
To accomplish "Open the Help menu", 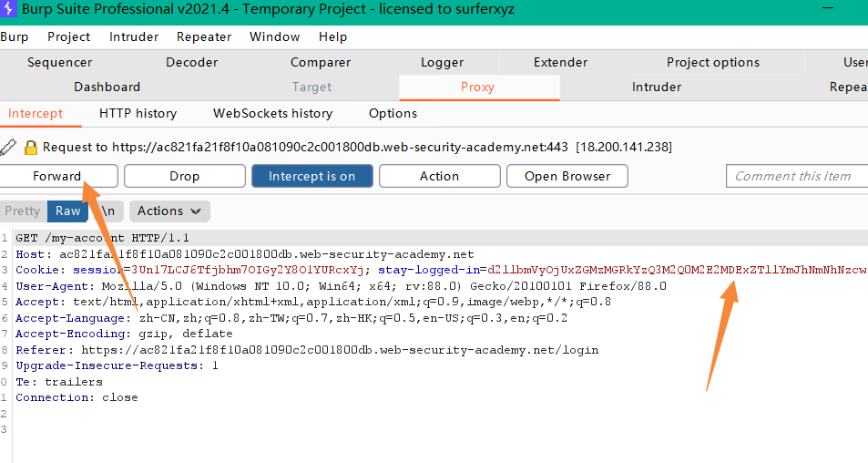I will 332,36.
